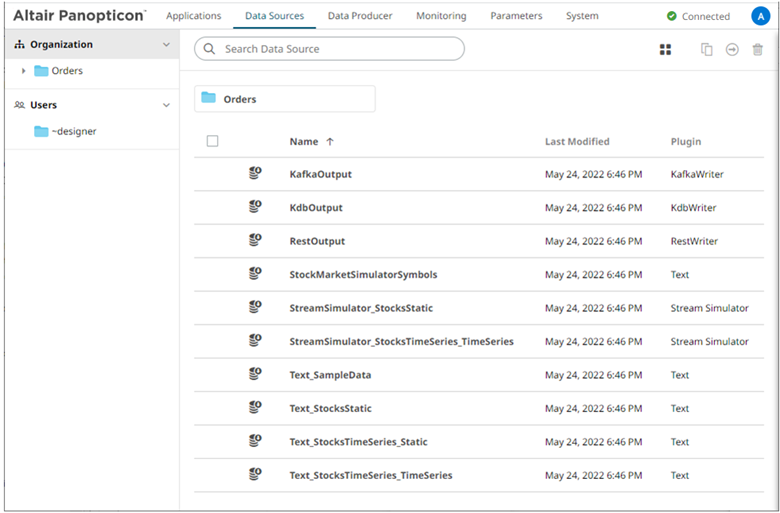Open the user avatar A menu

click(760, 16)
